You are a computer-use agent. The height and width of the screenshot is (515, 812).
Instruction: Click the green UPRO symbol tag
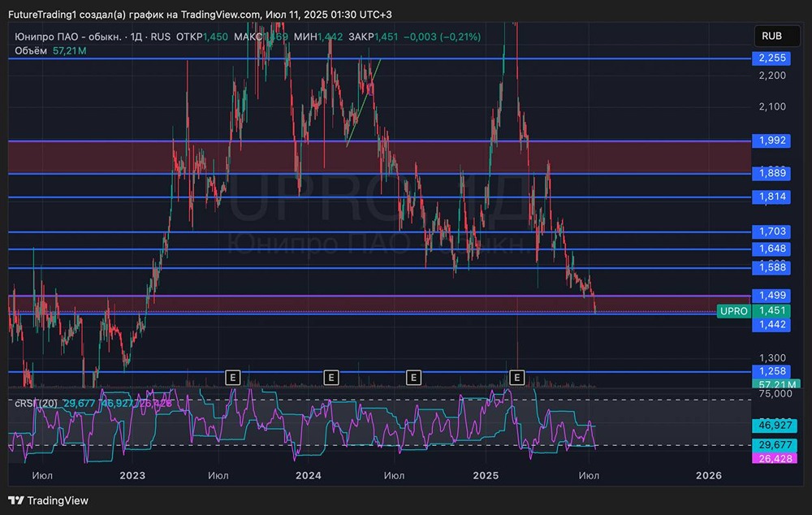pyautogui.click(x=733, y=311)
